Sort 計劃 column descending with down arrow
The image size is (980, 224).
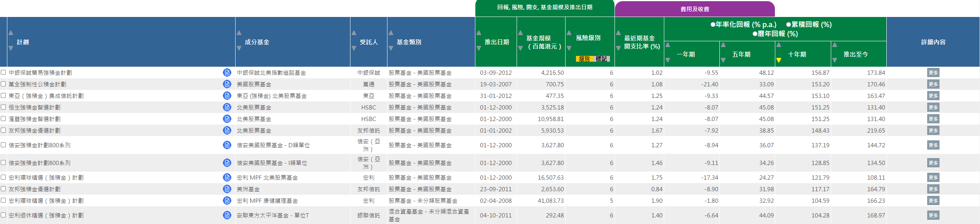point(11,48)
